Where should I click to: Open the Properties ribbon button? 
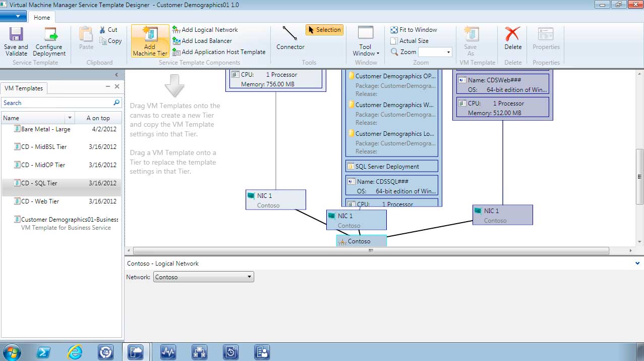(x=546, y=38)
